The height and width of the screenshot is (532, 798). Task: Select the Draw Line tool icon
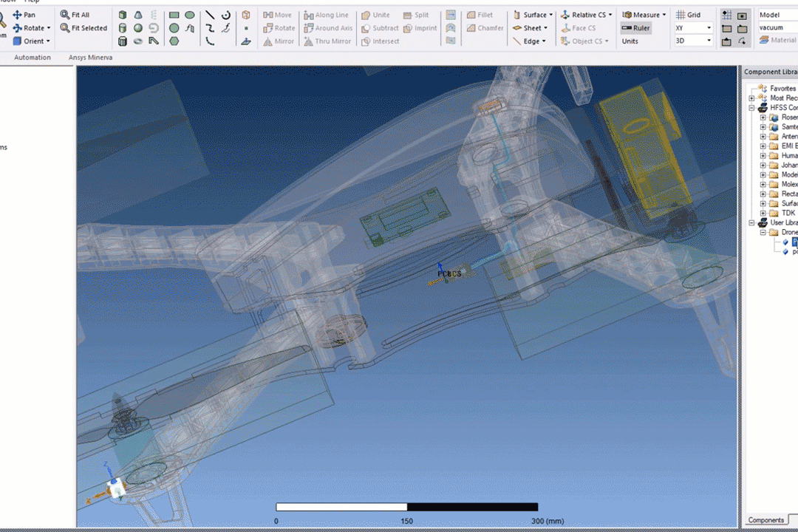210,15
